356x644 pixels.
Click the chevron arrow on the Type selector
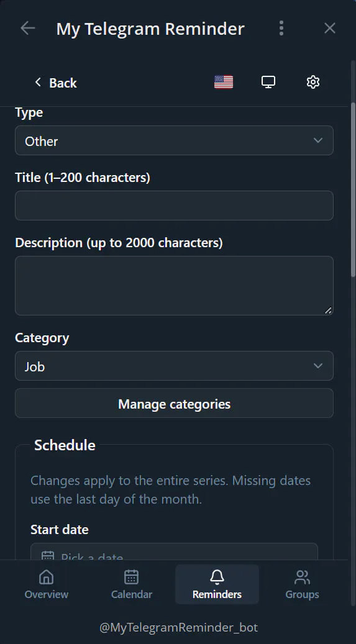click(317, 140)
